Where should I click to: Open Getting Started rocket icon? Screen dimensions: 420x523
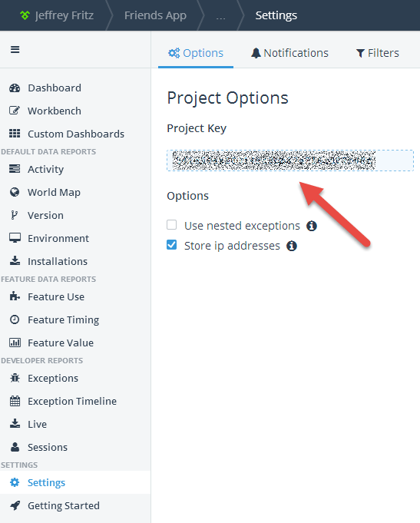click(x=15, y=505)
